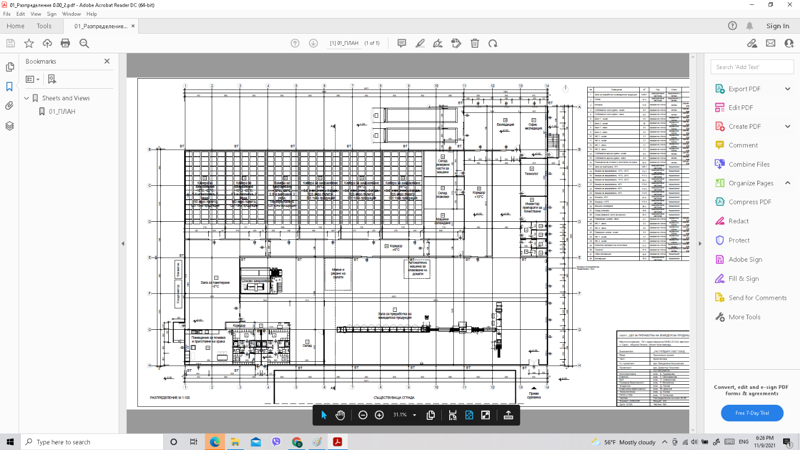Click the trash delete icon in toolbar
Viewport: 800px width, 450px height.
coord(474,43)
